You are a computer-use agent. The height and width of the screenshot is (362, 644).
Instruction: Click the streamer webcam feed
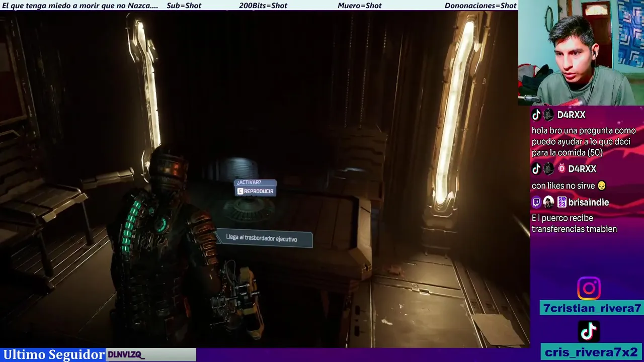[x=581, y=53]
